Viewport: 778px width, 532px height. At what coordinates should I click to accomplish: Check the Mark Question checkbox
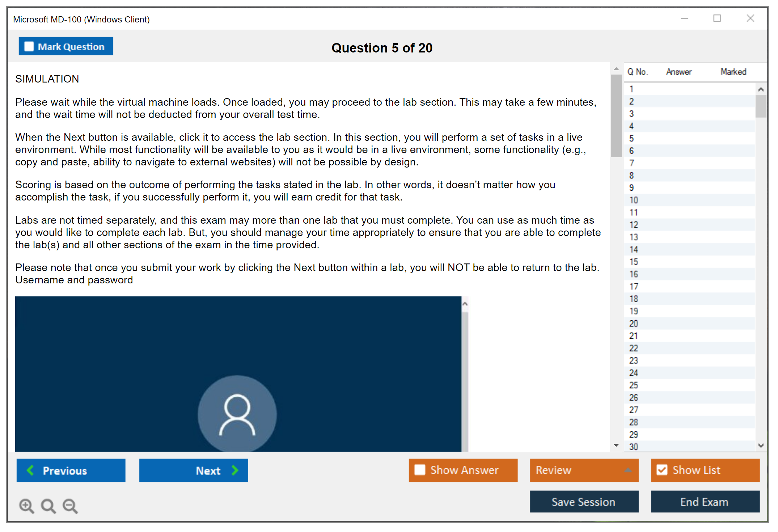coord(29,46)
